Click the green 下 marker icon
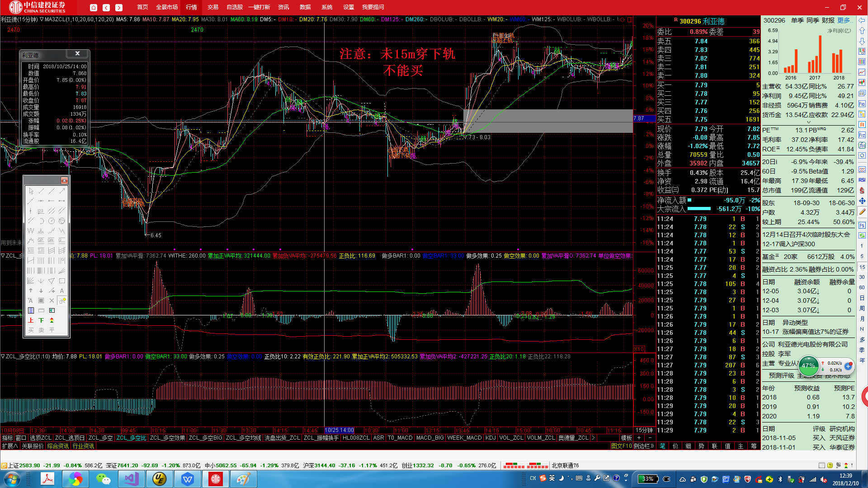Viewport: 868px width, 488px height. coord(41,320)
